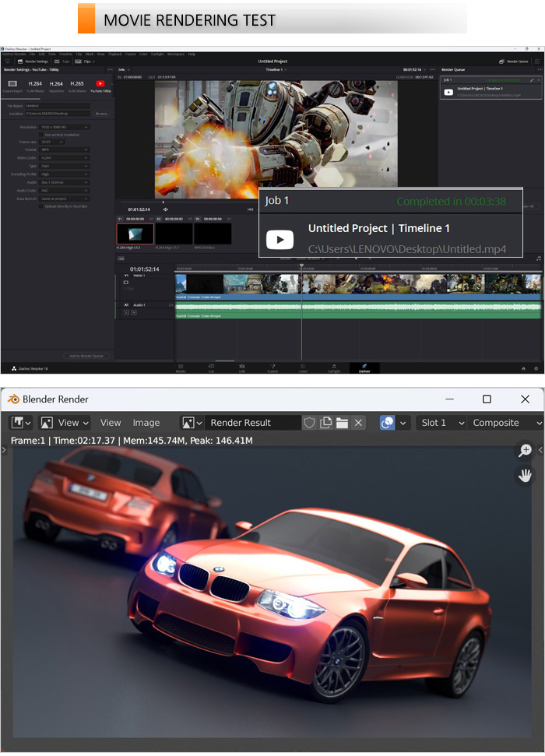Screen dimensions: 545x756
Task: Toggle Blender fake user shield icon
Action: pyautogui.click(x=309, y=423)
